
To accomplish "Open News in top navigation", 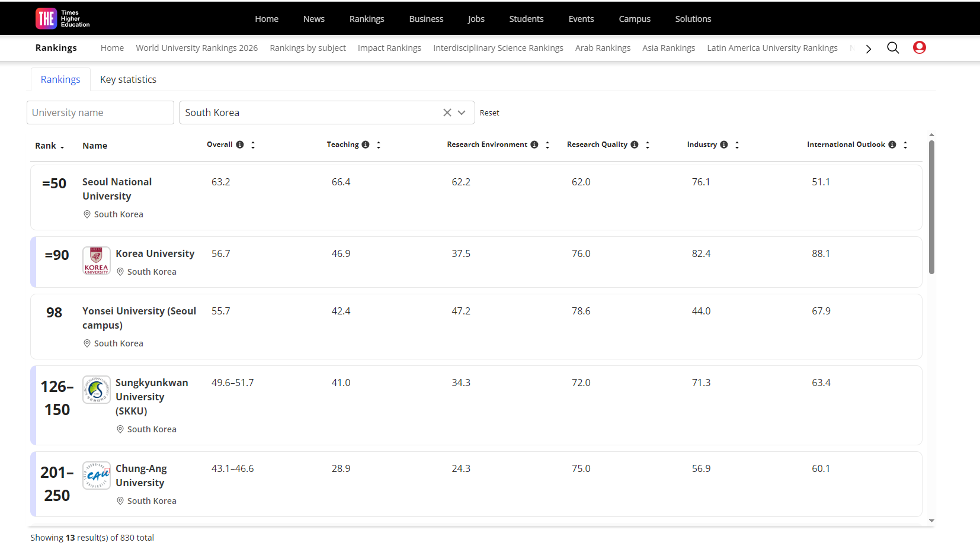I will [314, 19].
